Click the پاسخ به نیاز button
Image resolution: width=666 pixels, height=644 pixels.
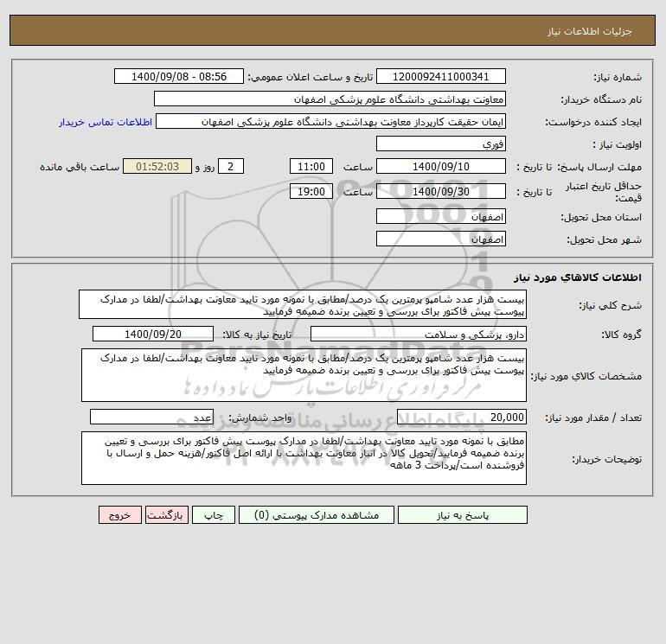click(x=462, y=514)
